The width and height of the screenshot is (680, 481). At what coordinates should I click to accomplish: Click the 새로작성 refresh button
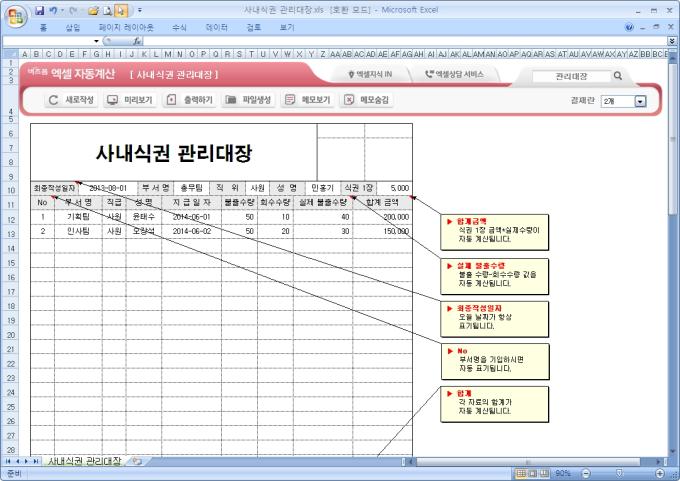point(71,100)
